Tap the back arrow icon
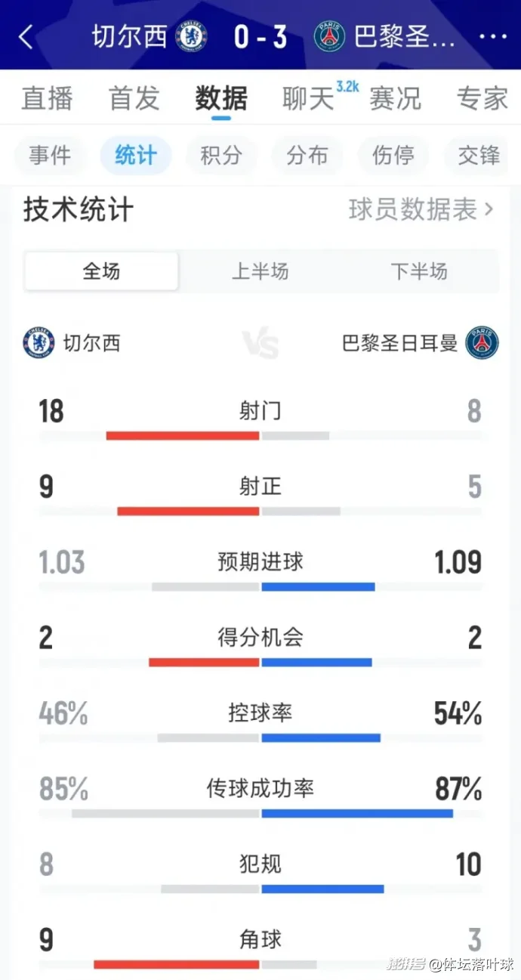Screen dimensions: 521x980 coord(26,36)
